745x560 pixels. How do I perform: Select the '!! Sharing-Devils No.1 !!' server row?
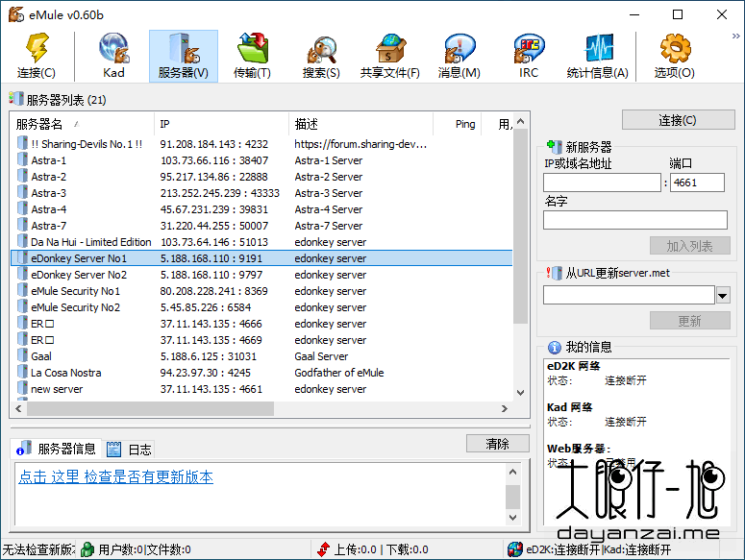[x=261, y=144]
